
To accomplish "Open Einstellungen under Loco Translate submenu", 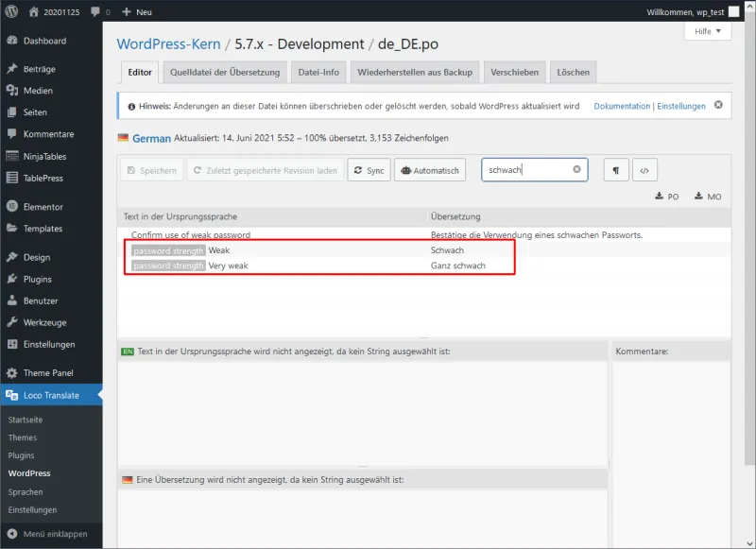I will (32, 510).
